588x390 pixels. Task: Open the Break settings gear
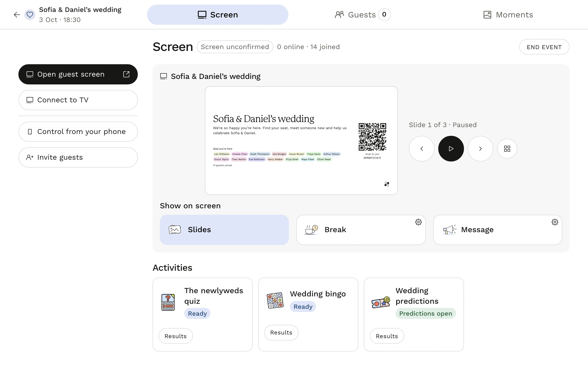(x=418, y=222)
